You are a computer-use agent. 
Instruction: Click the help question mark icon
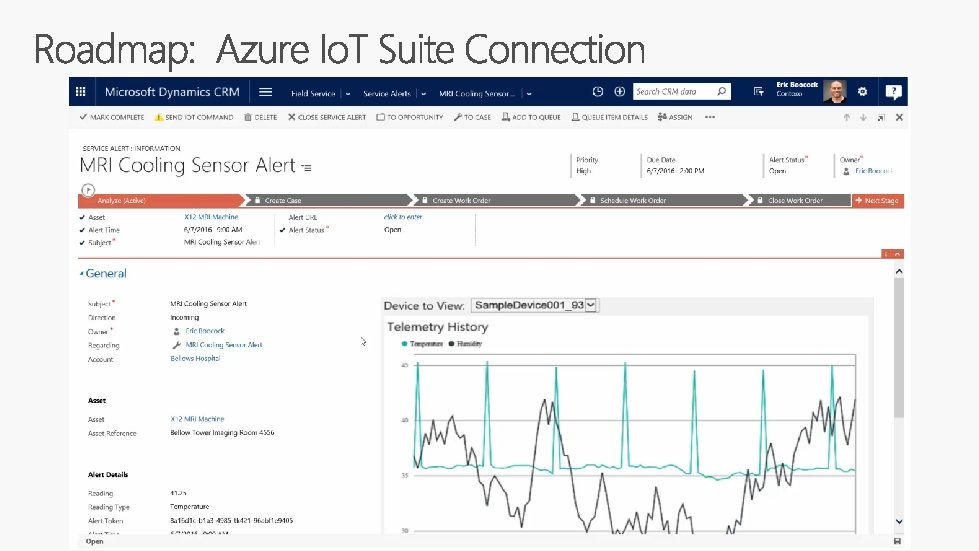coord(893,92)
